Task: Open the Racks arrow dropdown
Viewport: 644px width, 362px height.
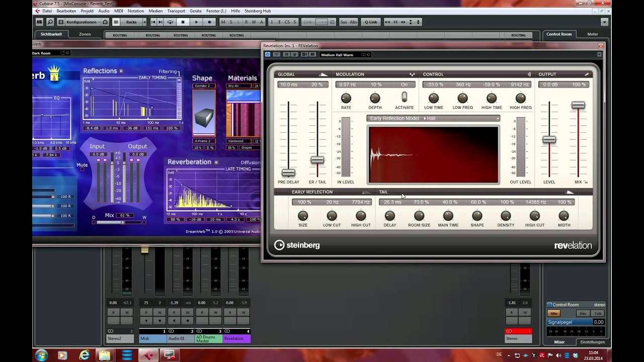Action: 144,22
